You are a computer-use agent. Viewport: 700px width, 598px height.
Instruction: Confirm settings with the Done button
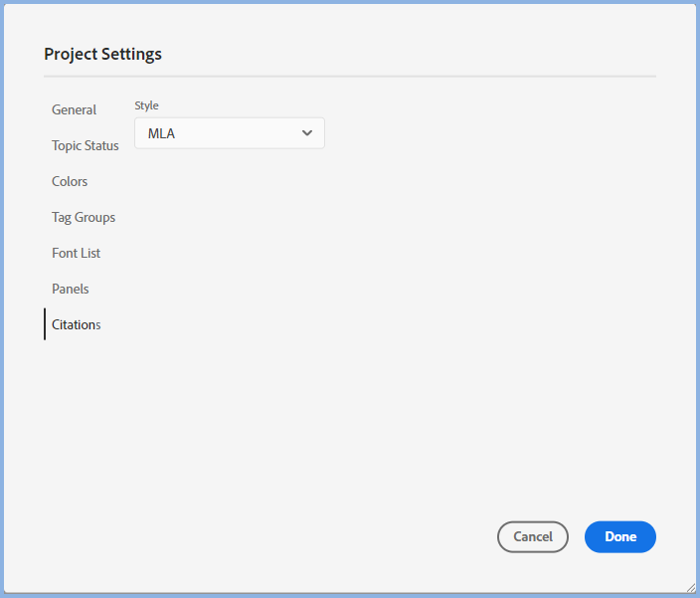(619, 536)
